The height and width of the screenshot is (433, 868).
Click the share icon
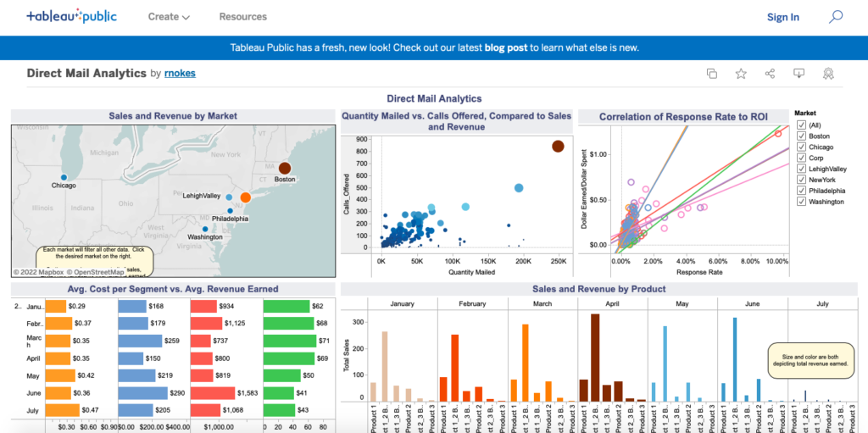[x=770, y=74]
